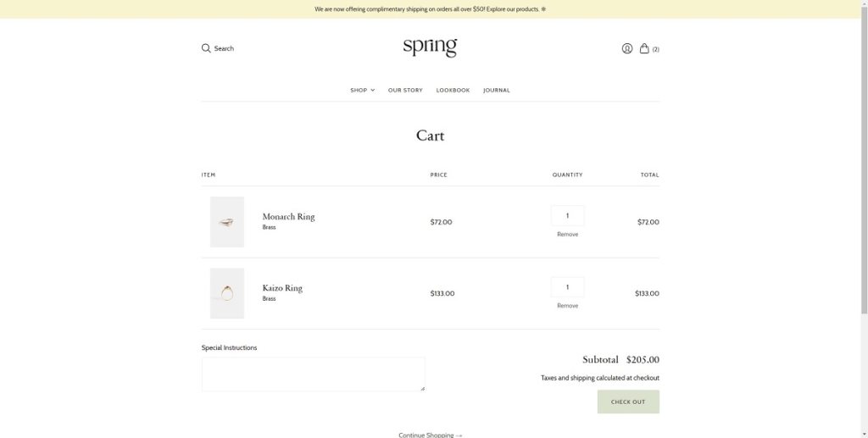Viewport: 868px width, 438px height.
Task: Click the Monarch Ring thumbnail image
Action: point(227,222)
